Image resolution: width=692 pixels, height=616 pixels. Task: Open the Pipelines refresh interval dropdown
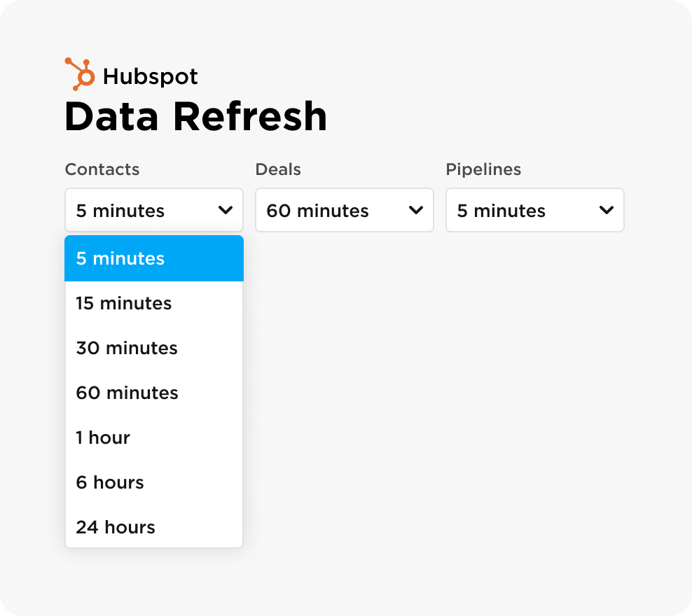(x=534, y=210)
